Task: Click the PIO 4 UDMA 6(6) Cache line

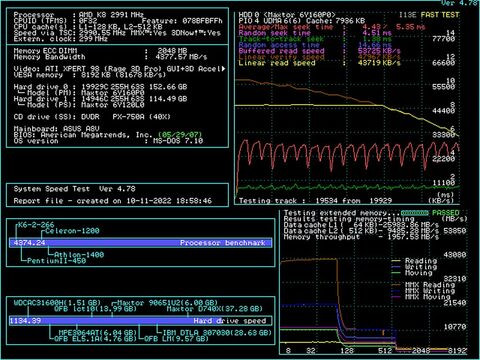Action: tap(302, 21)
